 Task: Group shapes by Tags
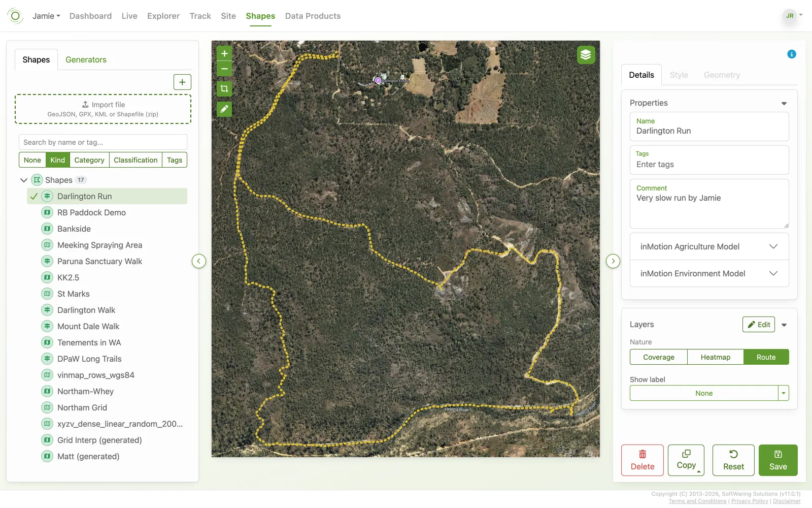(x=175, y=160)
